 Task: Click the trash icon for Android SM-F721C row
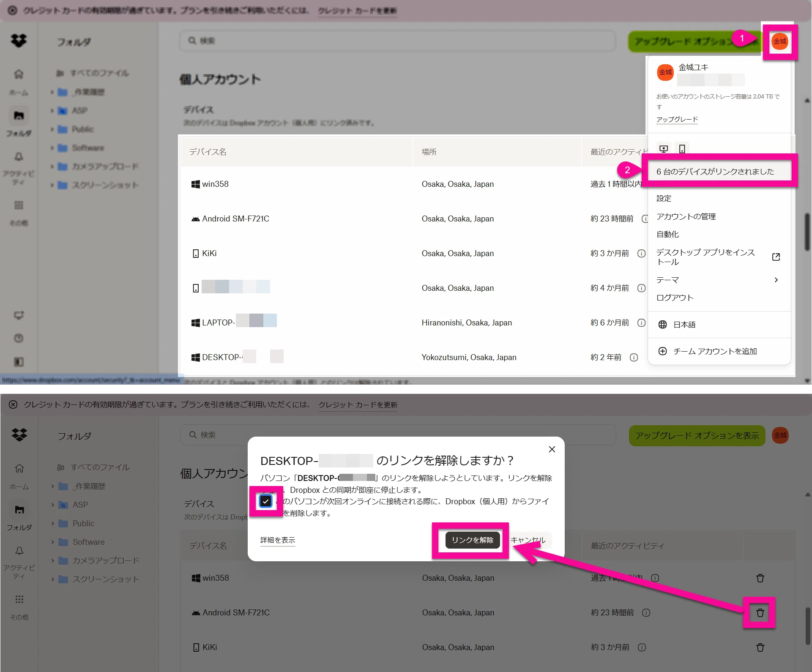(x=760, y=613)
